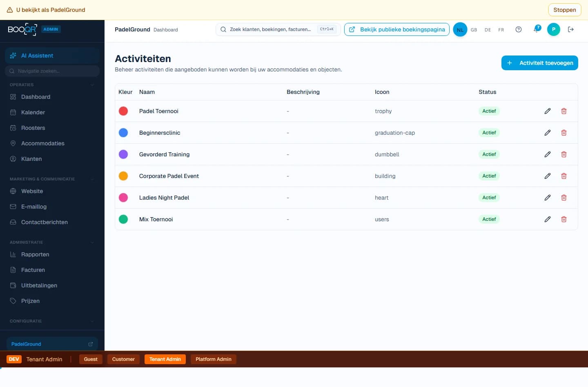Open the AI Assistent sparkle icon
The image size is (588, 387).
tap(13, 56)
